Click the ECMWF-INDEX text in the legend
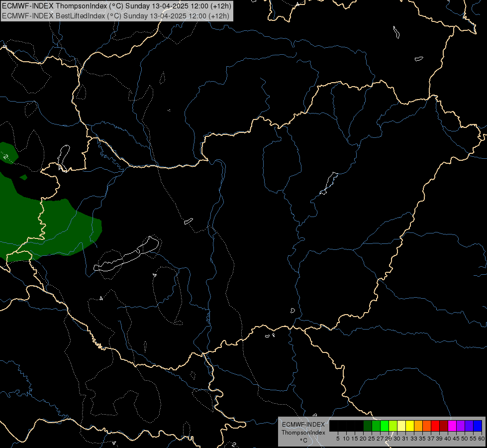Image resolution: width=487 pixels, height=448 pixels. (303, 425)
